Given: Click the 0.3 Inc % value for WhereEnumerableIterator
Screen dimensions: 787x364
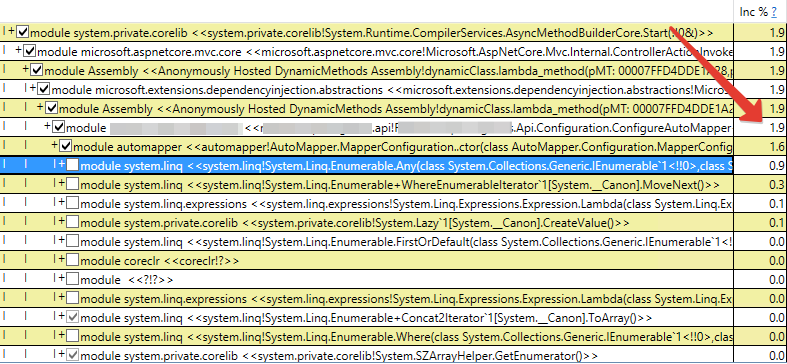Looking at the screenshot, I should [777, 185].
